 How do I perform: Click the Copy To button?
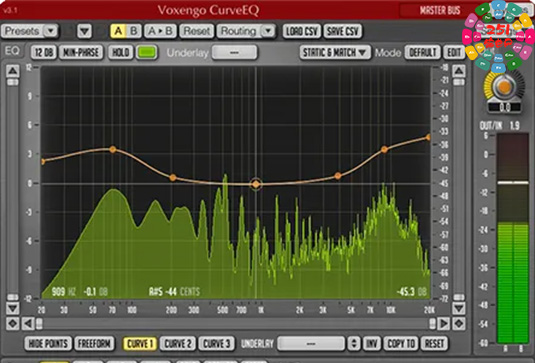[x=401, y=344]
